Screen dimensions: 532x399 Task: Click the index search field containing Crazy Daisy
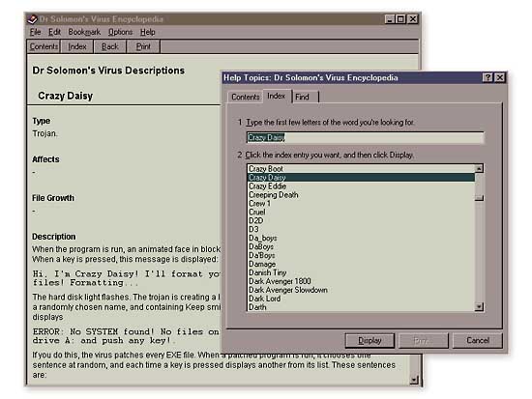pos(365,137)
